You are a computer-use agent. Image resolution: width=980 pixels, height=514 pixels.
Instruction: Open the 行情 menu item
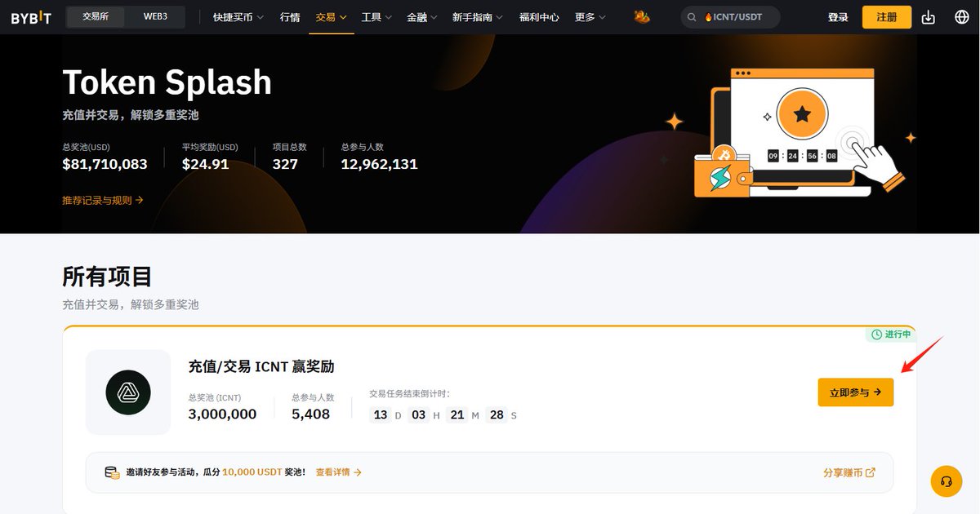[290, 17]
